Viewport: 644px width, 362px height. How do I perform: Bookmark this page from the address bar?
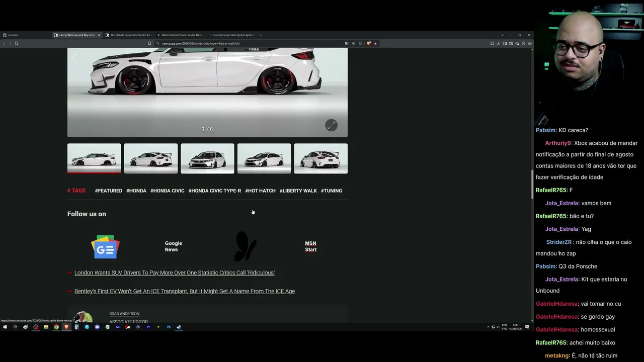(149, 43)
